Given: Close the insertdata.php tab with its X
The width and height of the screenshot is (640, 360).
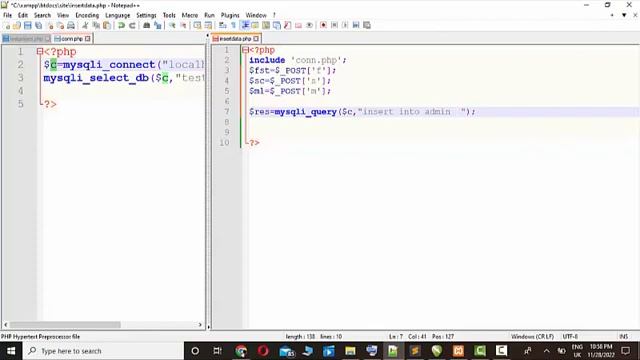Looking at the screenshot, I should click(x=256, y=39).
